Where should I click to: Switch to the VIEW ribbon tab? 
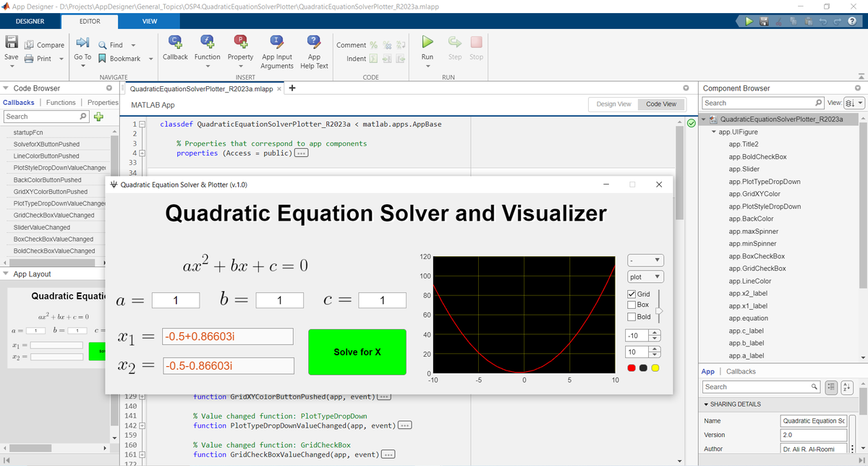pos(148,21)
